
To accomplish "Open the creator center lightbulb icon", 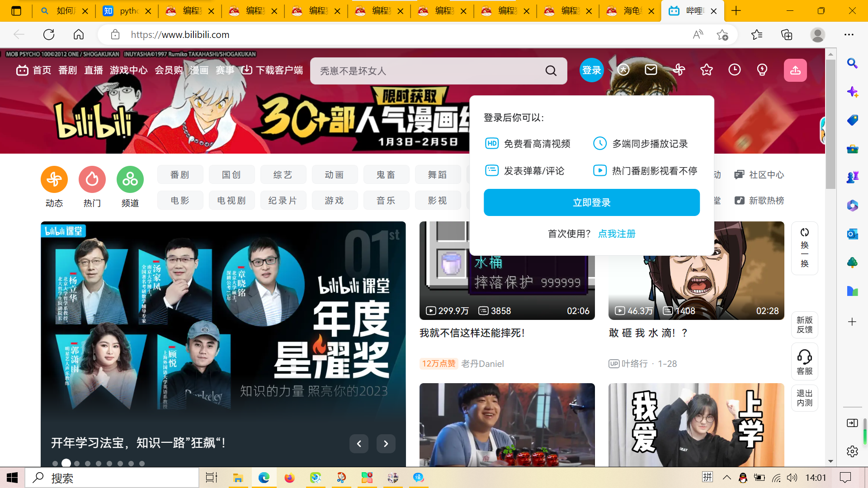I will click(x=762, y=70).
